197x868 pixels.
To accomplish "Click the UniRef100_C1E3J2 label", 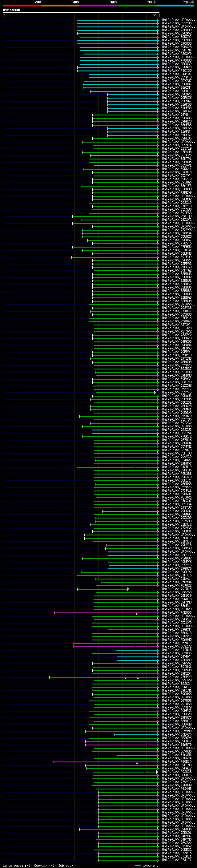I will (177, 525).
